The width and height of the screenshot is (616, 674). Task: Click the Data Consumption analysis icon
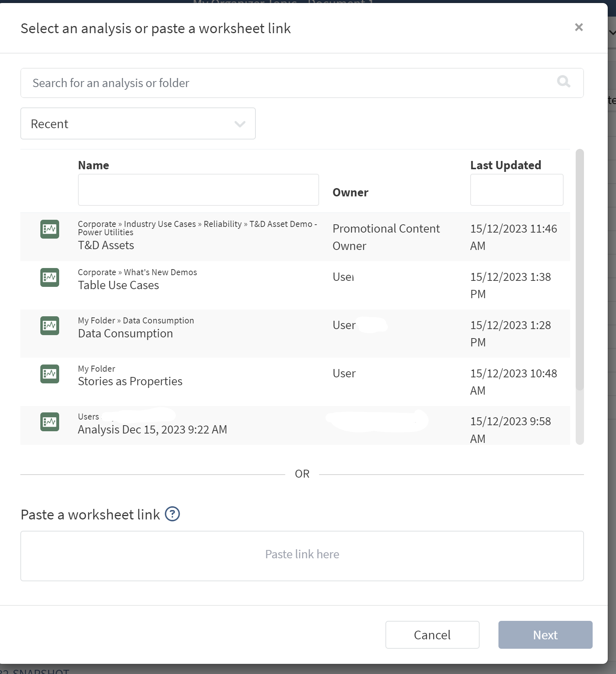click(49, 326)
